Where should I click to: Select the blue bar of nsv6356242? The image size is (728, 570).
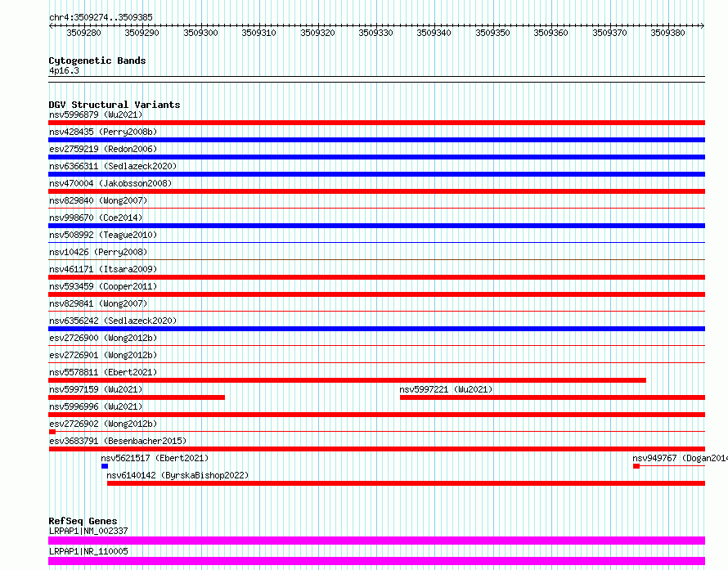[x=376, y=329]
